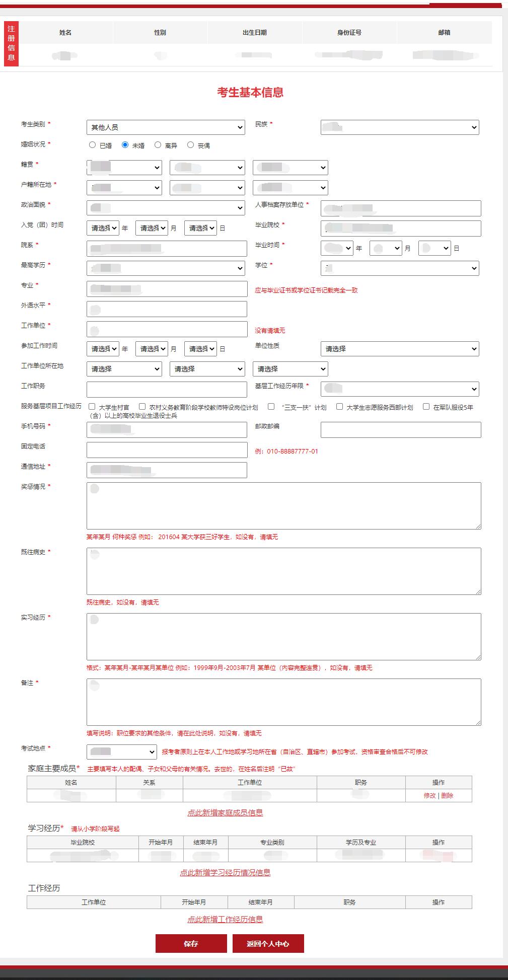Open the 最高学历 dropdown
Viewport: 508px width, 980px height.
166,268
